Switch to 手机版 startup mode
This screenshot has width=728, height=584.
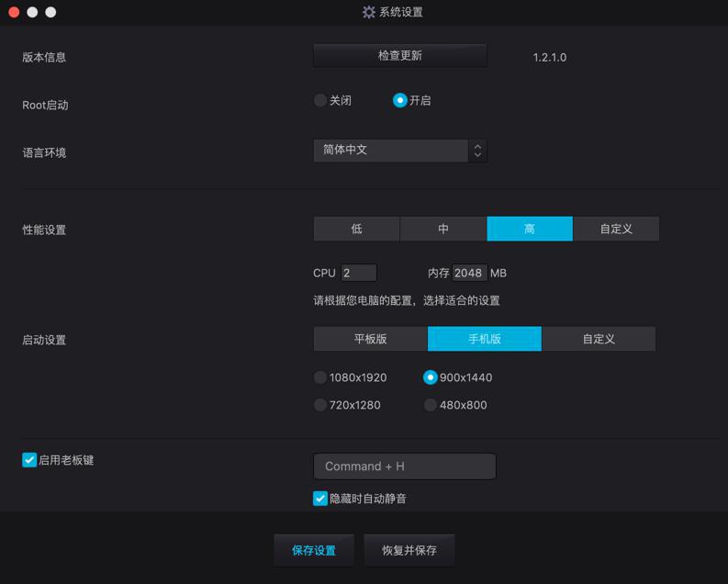[484, 339]
